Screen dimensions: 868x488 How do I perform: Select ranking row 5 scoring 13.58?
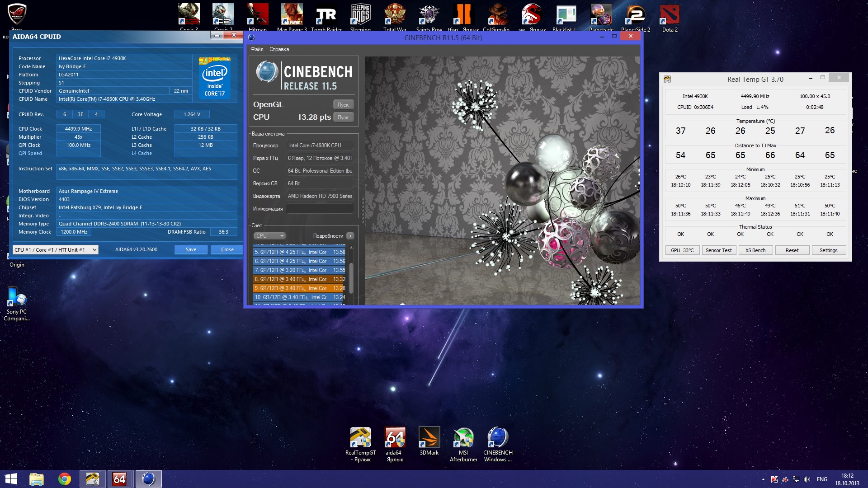300,252
